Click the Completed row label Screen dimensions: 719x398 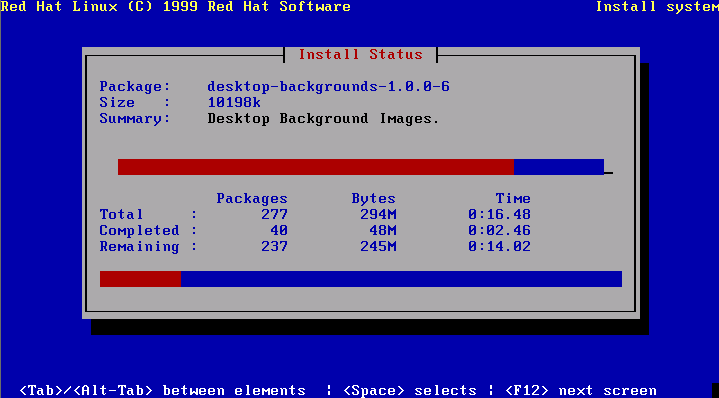139,230
